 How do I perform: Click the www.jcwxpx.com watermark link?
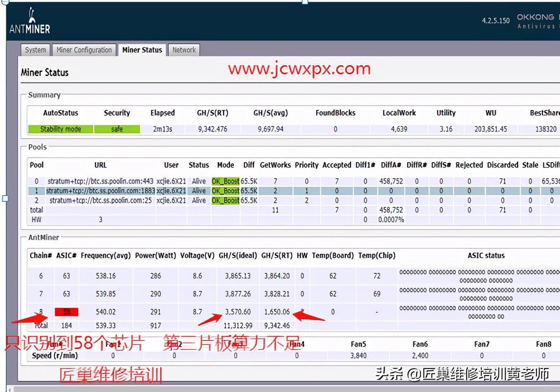point(299,69)
